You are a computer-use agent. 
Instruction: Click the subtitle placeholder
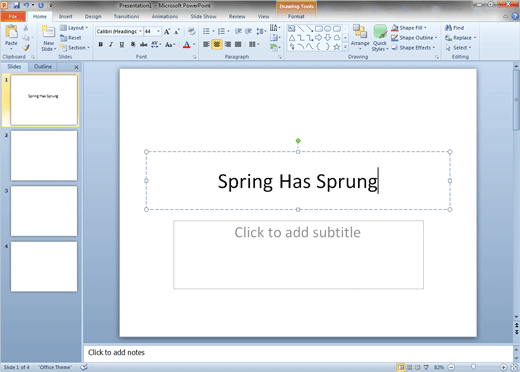point(298,255)
